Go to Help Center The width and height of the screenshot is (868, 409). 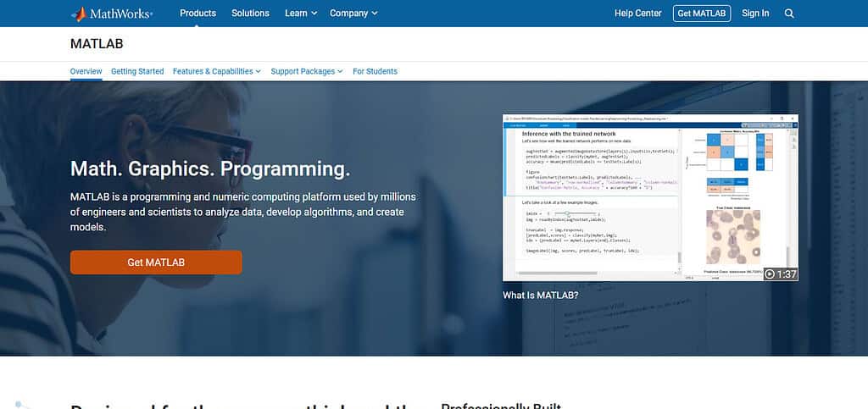tap(637, 14)
